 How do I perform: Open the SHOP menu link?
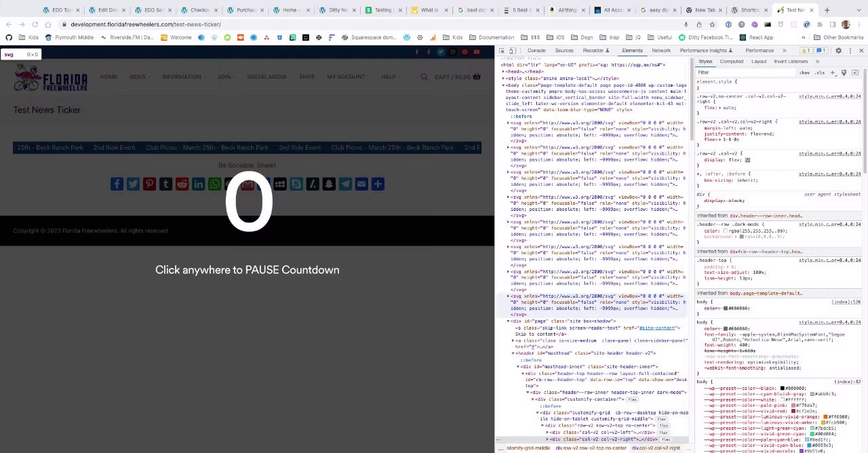pos(307,77)
